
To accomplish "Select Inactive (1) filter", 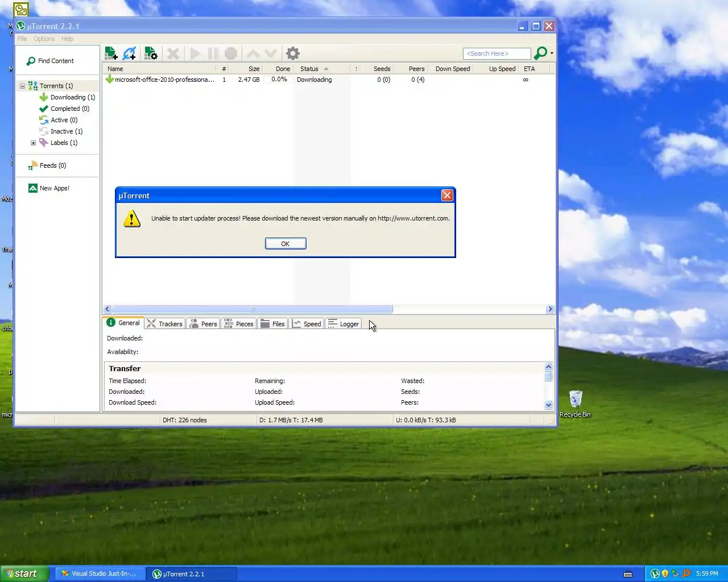I will [67, 131].
